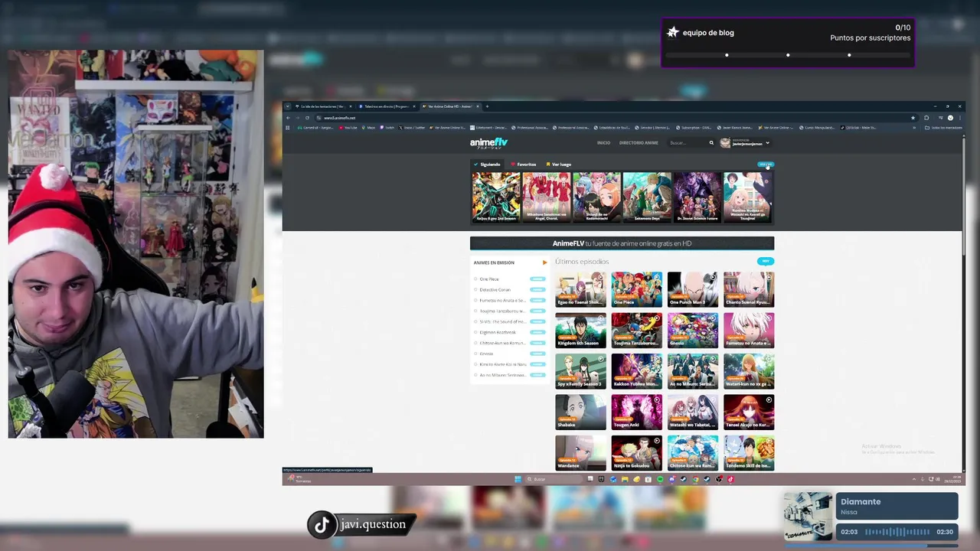Image resolution: width=980 pixels, height=551 pixels.
Task: Open the Twitch bookmark in bookmarks bar
Action: click(x=387, y=128)
